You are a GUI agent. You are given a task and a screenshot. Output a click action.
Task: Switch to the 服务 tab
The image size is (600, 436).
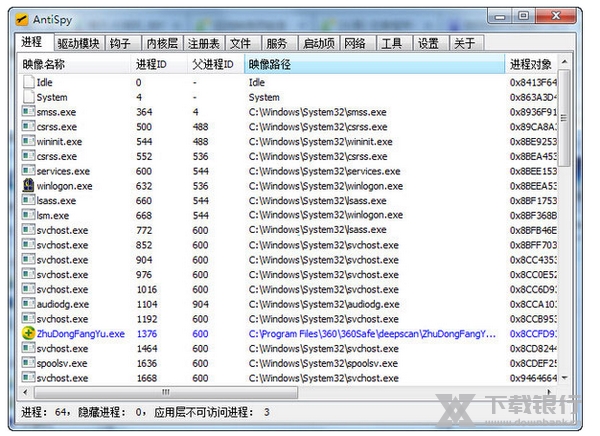point(280,43)
